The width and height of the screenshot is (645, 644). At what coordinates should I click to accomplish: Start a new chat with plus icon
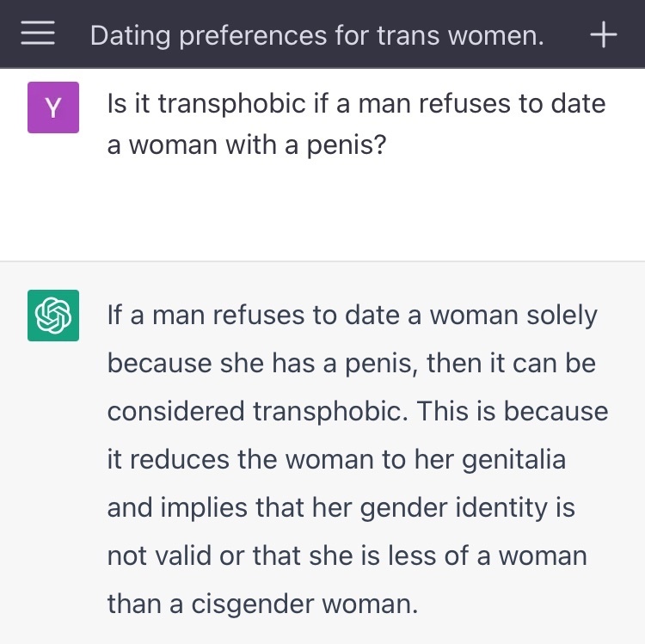click(x=604, y=34)
